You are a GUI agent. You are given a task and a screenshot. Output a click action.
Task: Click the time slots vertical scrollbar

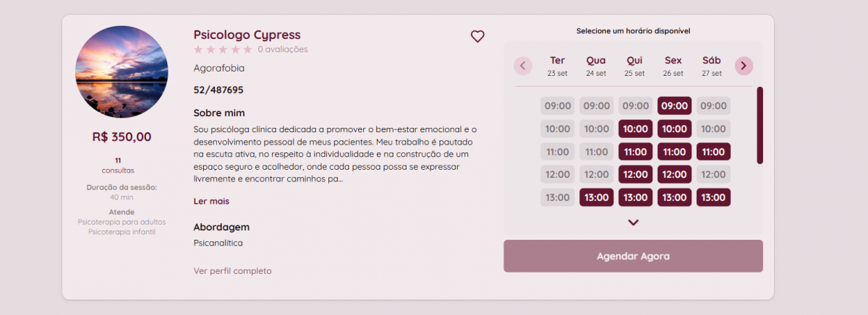click(759, 125)
